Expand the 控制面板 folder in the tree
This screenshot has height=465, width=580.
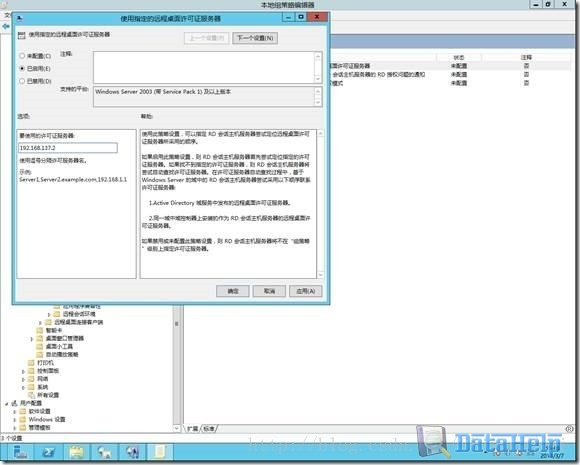click(x=24, y=371)
